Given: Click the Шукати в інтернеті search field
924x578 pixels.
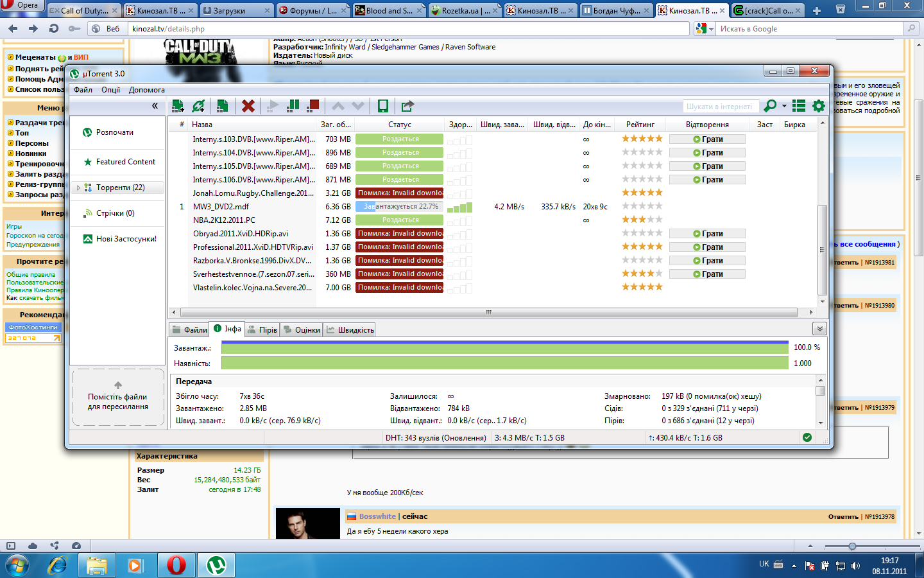Looking at the screenshot, I should pos(721,106).
